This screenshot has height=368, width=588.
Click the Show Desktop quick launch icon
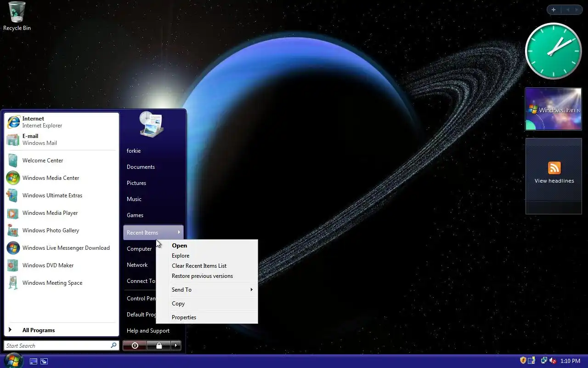point(34,362)
